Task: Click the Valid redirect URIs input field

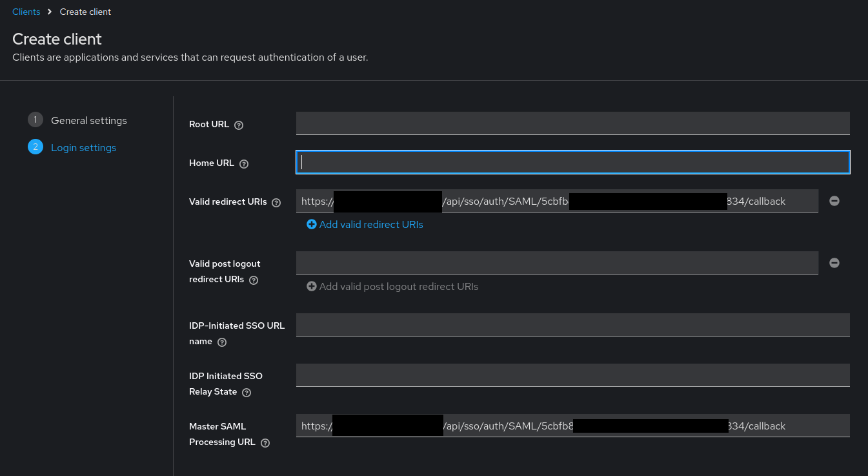Action: point(557,201)
